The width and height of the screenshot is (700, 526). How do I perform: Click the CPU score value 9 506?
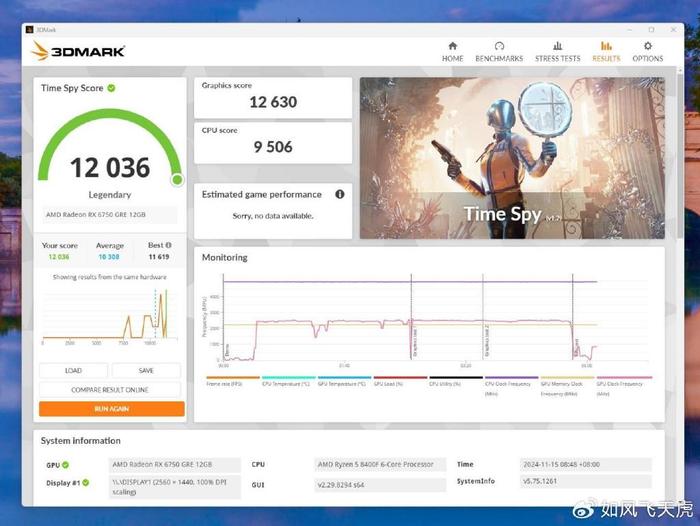pos(273,147)
